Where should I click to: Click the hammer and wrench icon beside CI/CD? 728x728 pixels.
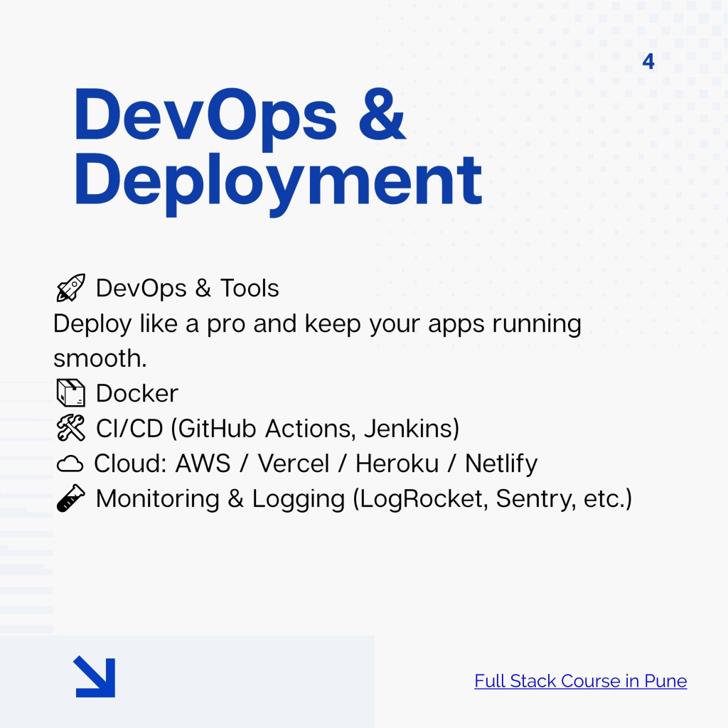70,427
